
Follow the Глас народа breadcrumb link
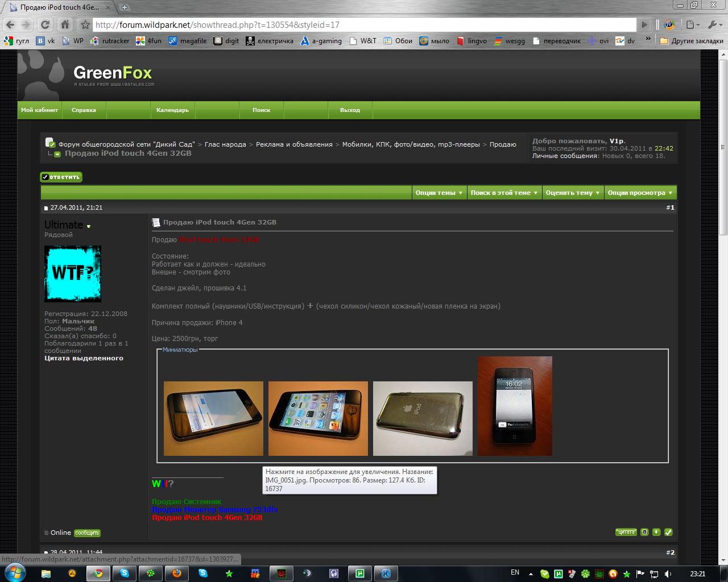pyautogui.click(x=225, y=144)
